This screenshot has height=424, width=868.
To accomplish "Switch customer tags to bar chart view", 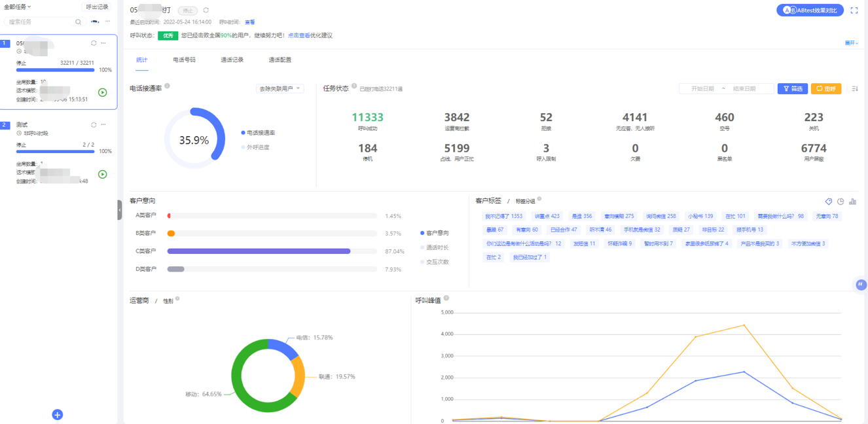I will (852, 202).
